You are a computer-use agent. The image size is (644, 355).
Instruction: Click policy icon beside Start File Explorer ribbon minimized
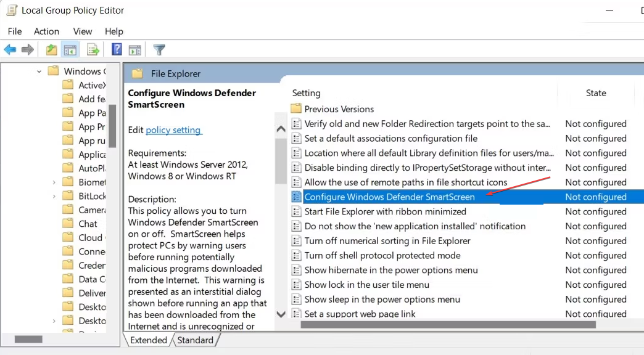pyautogui.click(x=296, y=212)
